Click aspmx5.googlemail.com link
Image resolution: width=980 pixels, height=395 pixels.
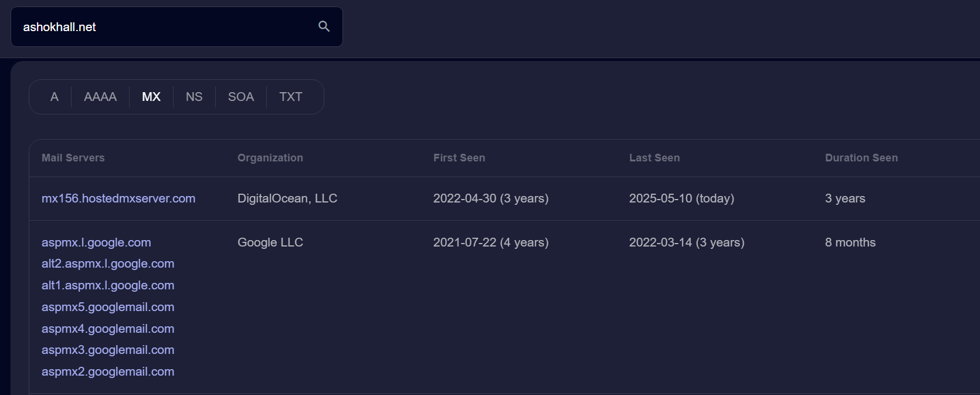coord(108,307)
